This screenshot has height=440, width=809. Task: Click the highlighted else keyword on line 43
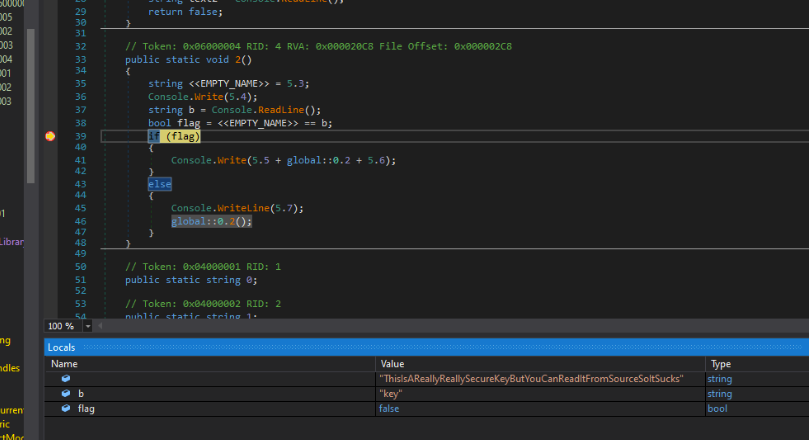pos(159,185)
